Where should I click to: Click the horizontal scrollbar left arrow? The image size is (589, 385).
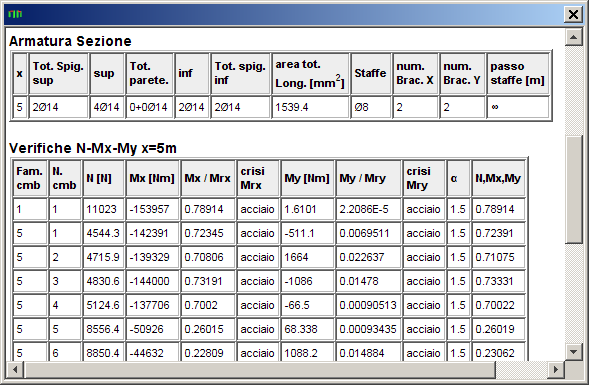pyautogui.click(x=15, y=370)
